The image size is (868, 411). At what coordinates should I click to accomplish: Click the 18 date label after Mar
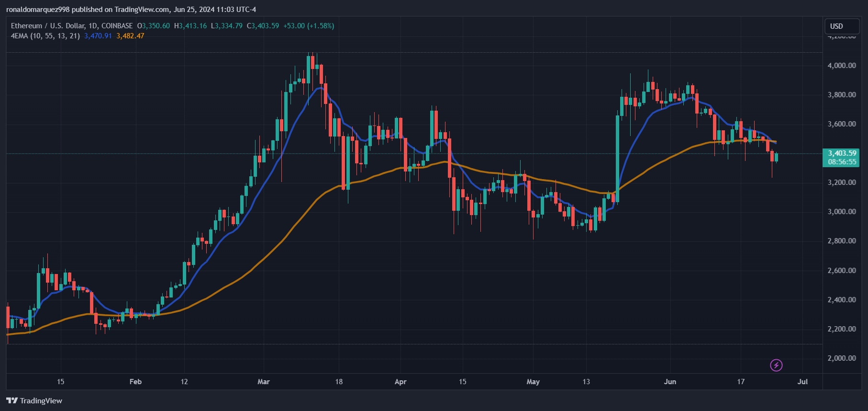click(x=339, y=382)
